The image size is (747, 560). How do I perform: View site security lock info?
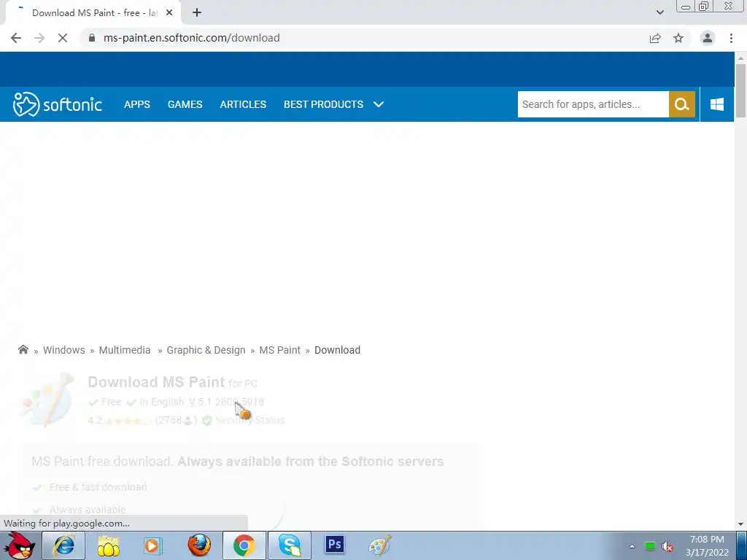point(92,38)
